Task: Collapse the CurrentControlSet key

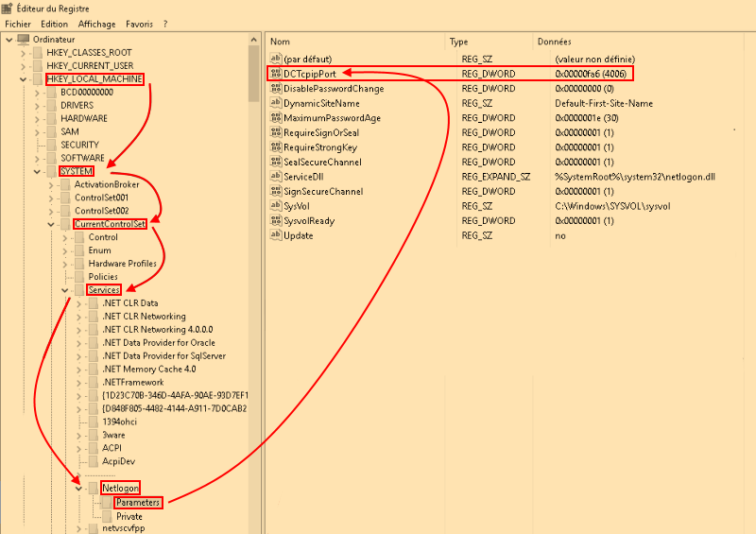Action: pos(51,224)
